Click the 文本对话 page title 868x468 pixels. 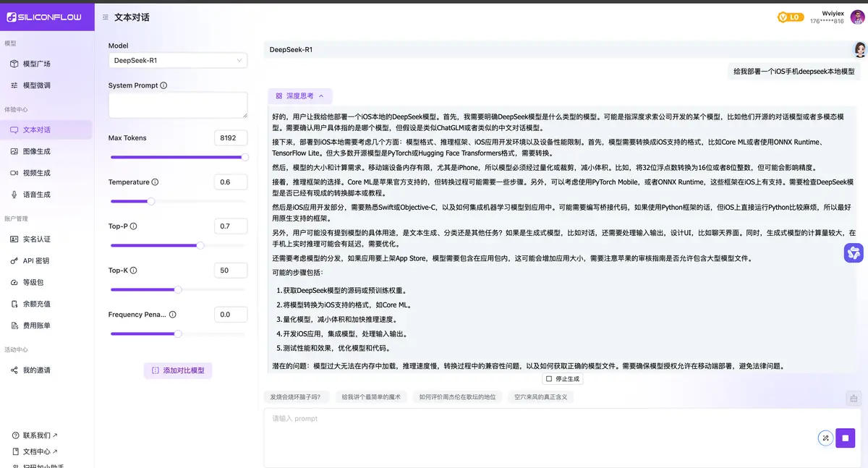[132, 17]
